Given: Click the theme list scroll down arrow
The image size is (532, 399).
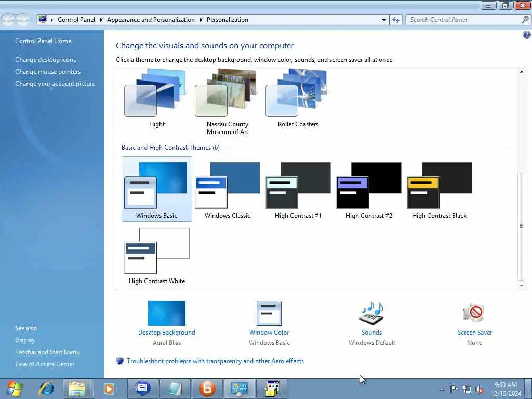Looking at the screenshot, I should [522, 285].
